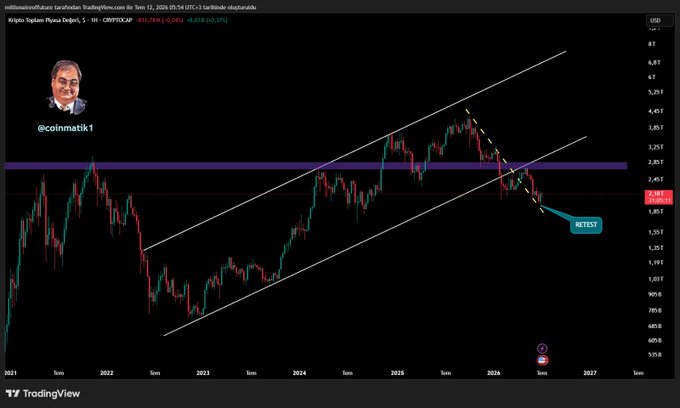The height and width of the screenshot is (408, 680).
Task: Click the 5,25T price axis label
Action: tap(655, 92)
